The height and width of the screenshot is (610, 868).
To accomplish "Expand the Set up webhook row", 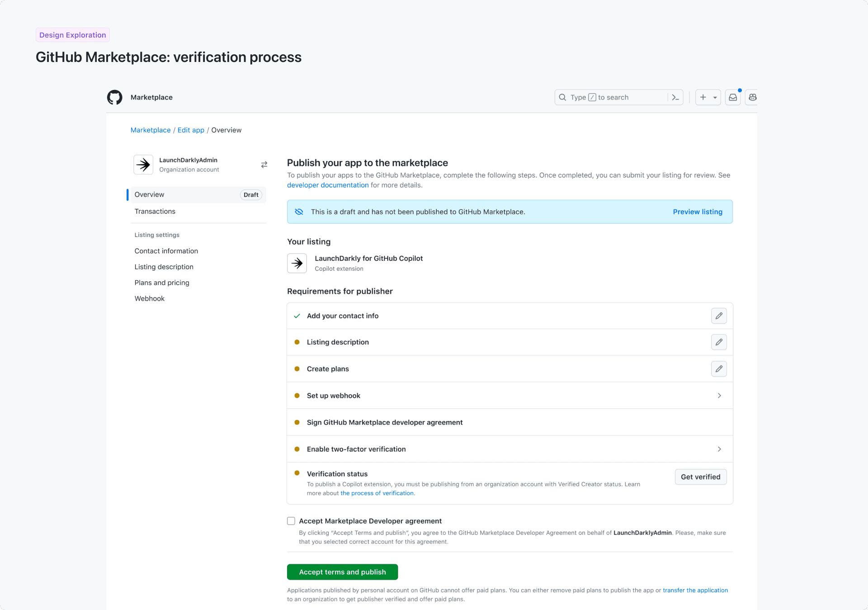I will pos(719,395).
